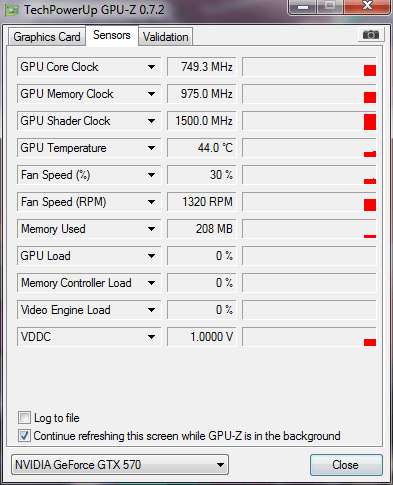Image resolution: width=393 pixels, height=485 pixels.
Task: Click the 749.3 MHz core clock value
Action: [x=202, y=67]
